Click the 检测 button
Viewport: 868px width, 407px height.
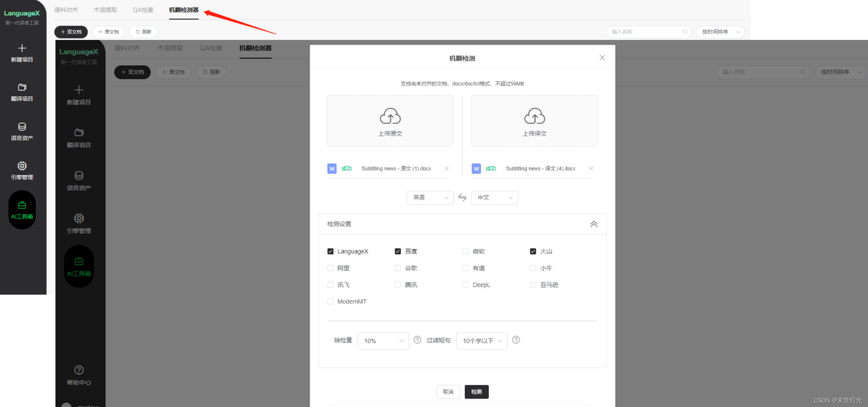tap(476, 391)
